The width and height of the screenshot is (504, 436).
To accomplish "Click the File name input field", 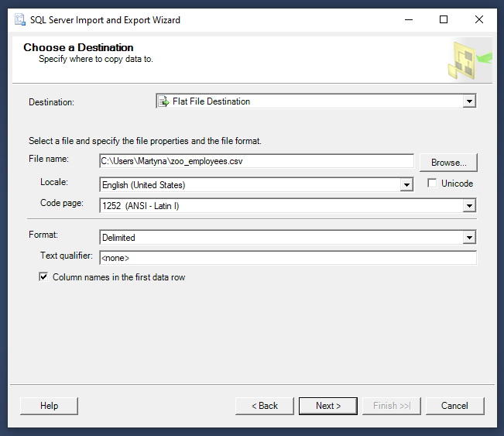I will [256, 161].
